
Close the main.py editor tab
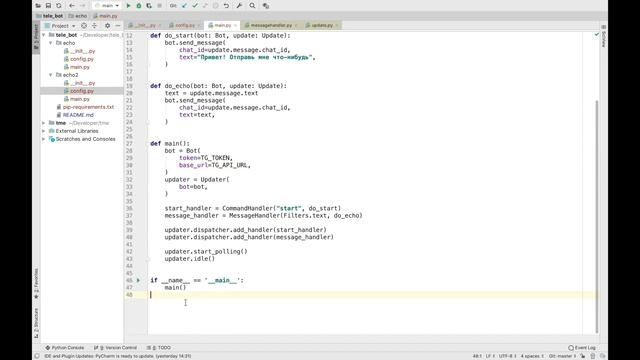[x=236, y=25]
